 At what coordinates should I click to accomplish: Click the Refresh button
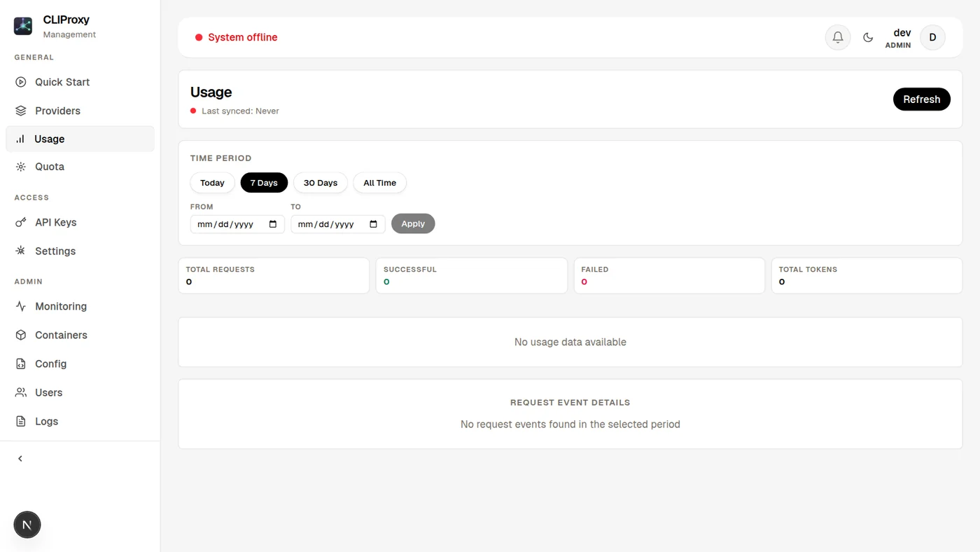tap(921, 99)
